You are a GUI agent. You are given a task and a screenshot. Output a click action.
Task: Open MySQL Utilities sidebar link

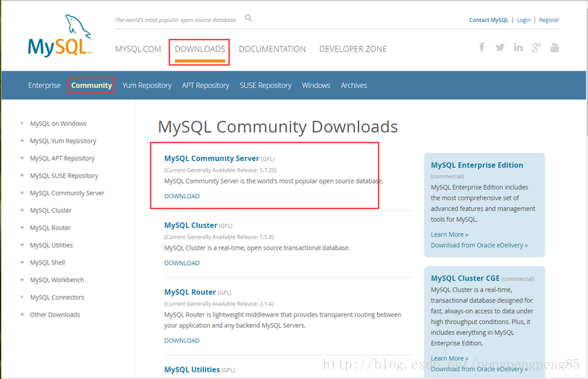51,245
